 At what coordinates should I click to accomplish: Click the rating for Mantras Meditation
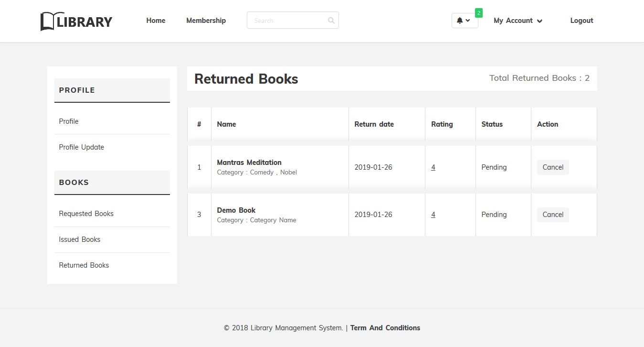(x=433, y=167)
